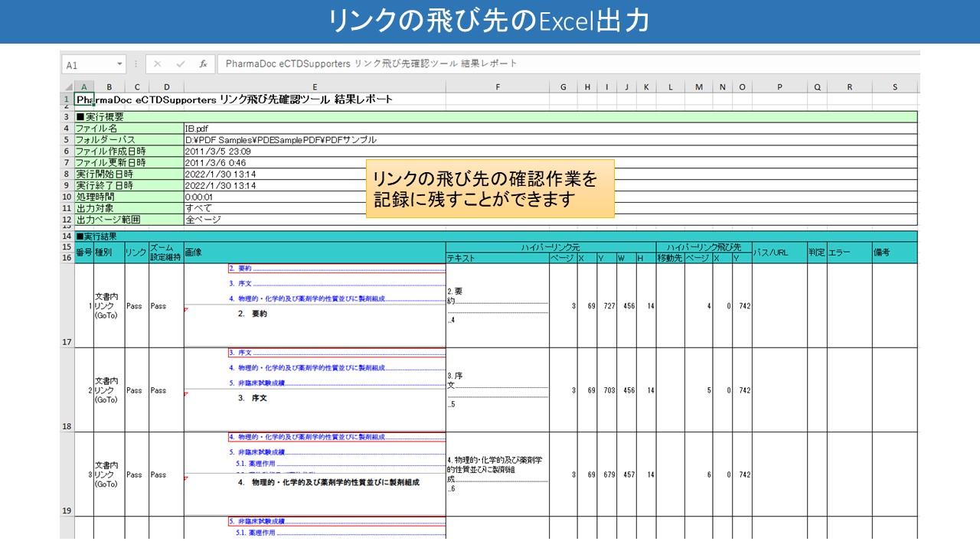Click the テキスト sub-header cell
This screenshot has width=980, height=551.
pos(497,258)
